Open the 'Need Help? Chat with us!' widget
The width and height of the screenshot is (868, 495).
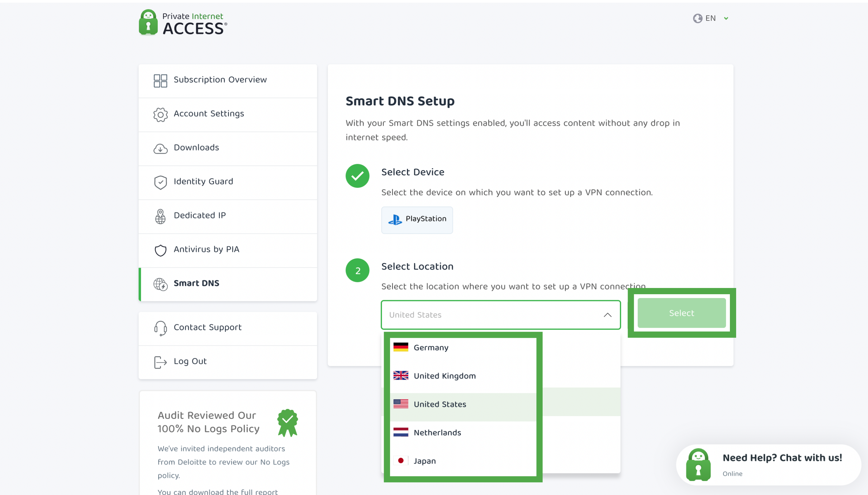point(768,465)
